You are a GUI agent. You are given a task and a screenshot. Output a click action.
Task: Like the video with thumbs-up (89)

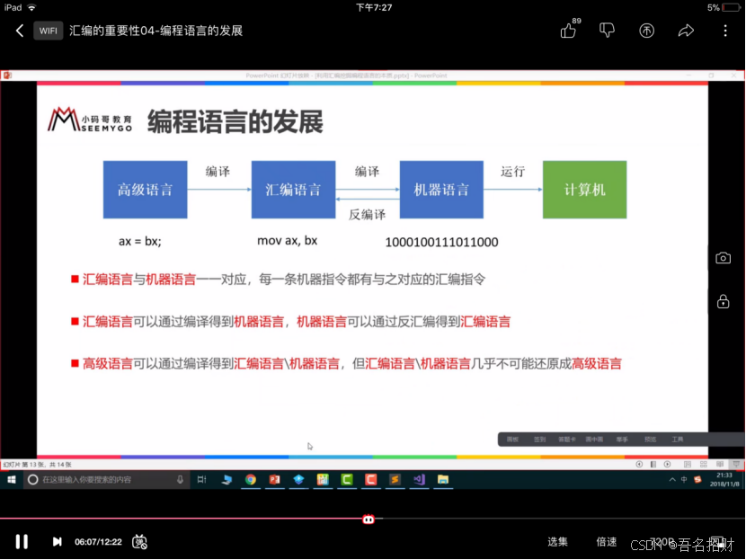point(570,29)
